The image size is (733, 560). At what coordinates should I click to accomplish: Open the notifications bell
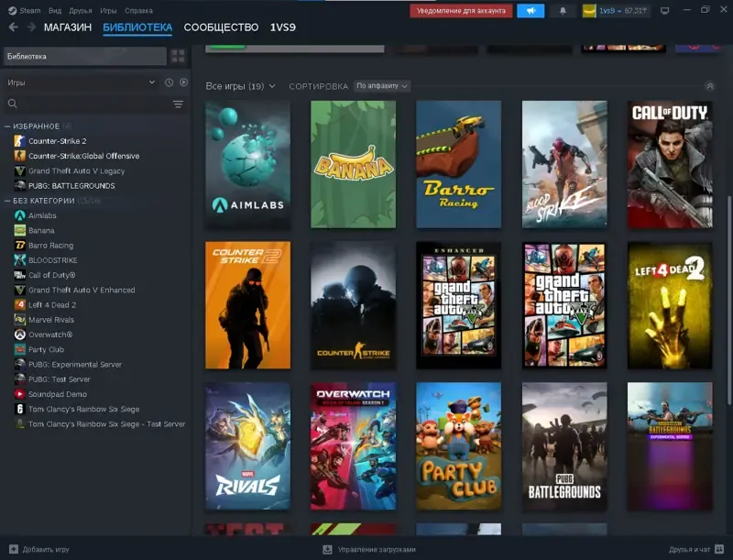(563, 11)
